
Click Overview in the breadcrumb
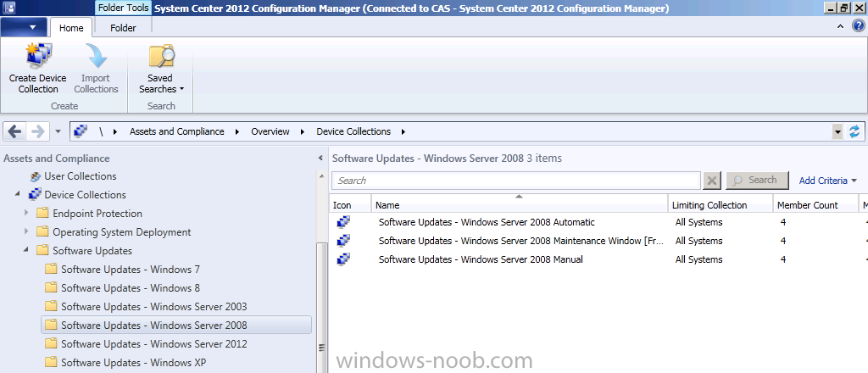click(x=270, y=131)
